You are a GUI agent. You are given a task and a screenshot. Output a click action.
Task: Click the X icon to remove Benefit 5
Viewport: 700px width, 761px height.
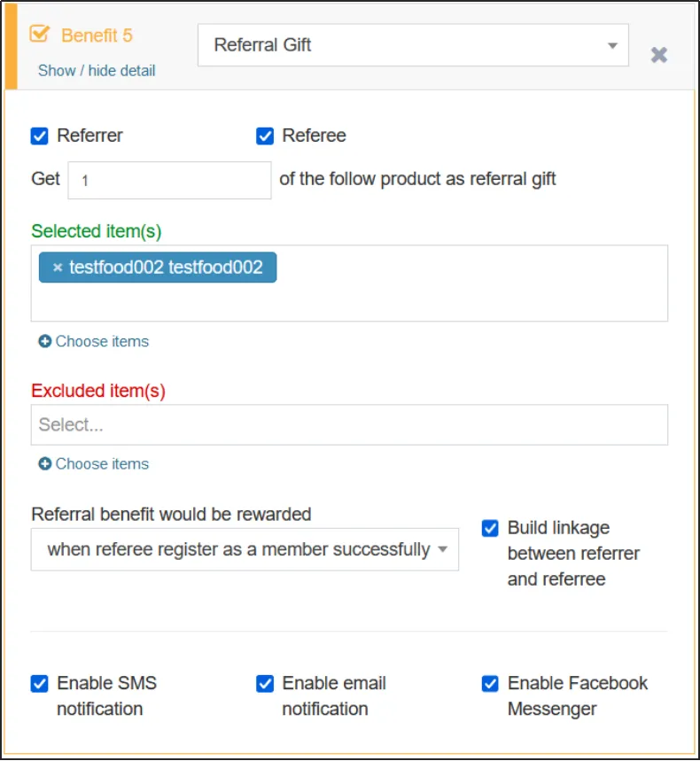(x=658, y=55)
